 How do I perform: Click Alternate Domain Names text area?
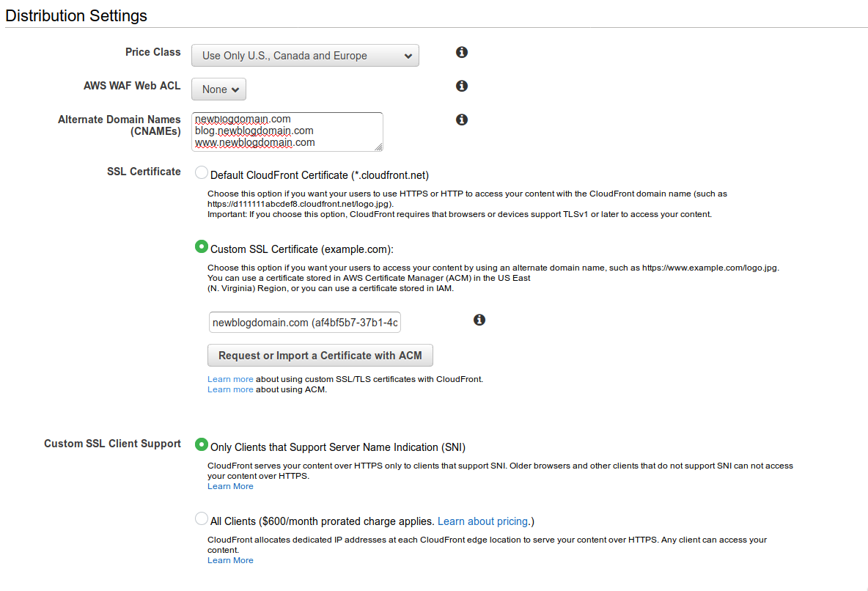pos(287,132)
